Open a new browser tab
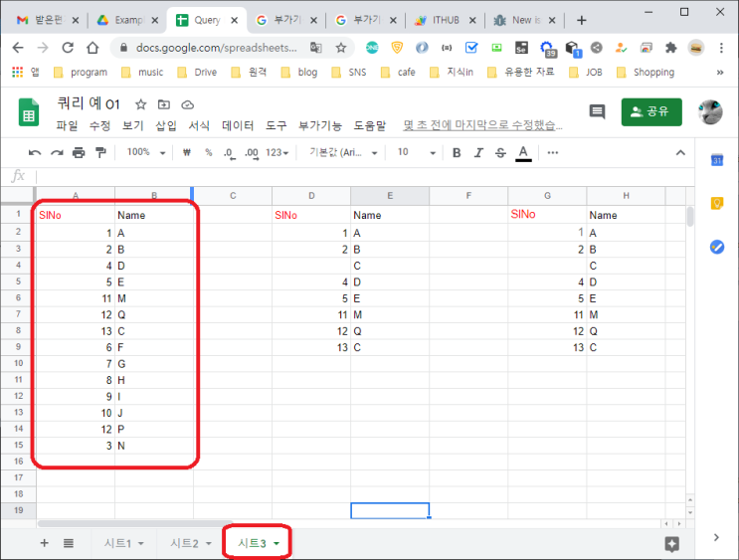This screenshot has height=560, width=739. (x=582, y=20)
